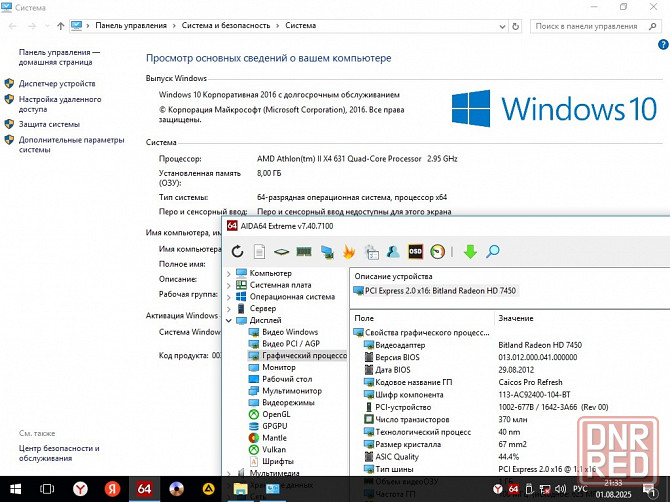Open Настройка удаленного доступа link
The width and height of the screenshot is (670, 502).
[x=60, y=104]
